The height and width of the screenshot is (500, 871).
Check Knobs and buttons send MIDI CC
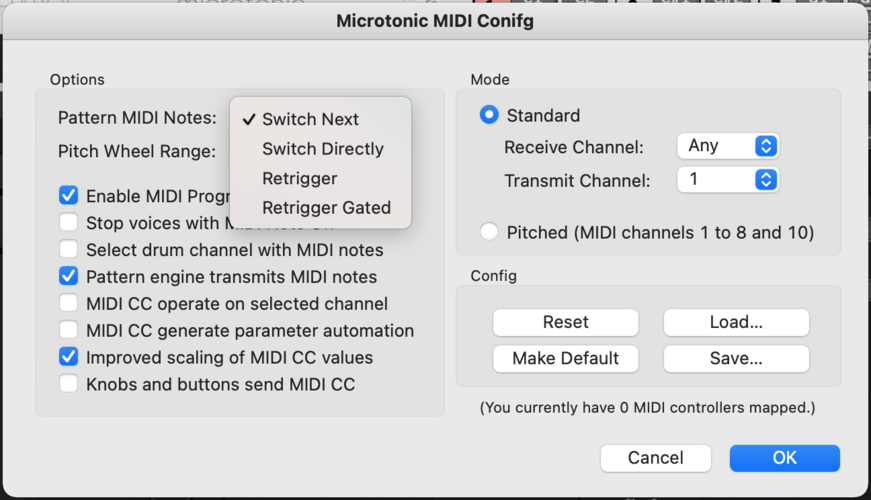tap(69, 384)
